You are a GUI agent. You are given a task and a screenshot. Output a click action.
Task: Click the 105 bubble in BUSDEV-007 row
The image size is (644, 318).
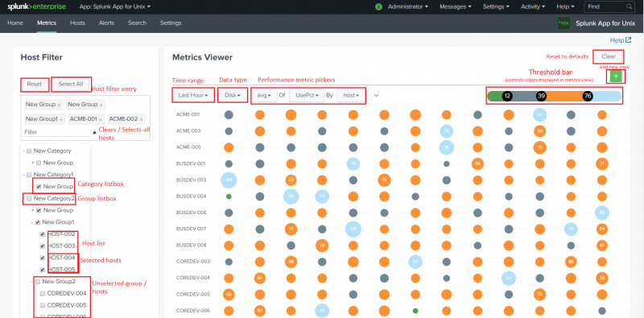click(353, 229)
